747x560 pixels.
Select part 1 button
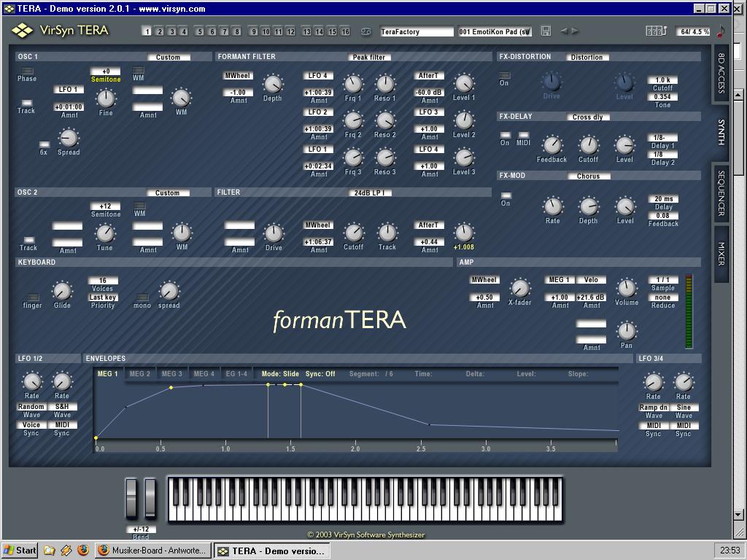147,31
